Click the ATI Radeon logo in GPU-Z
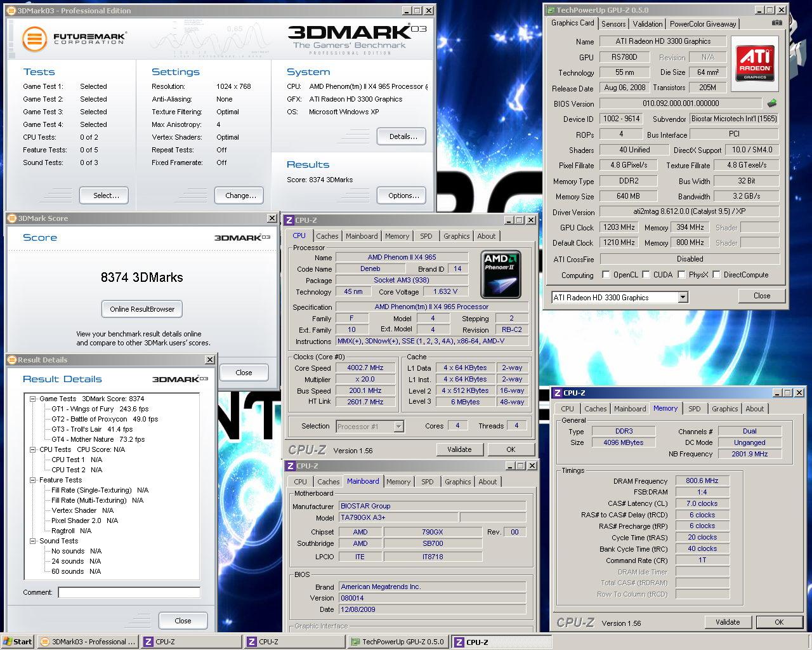 coord(754,62)
